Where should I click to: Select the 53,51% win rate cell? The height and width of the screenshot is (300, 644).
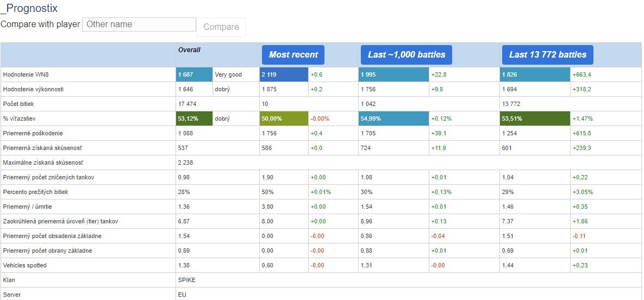click(535, 119)
